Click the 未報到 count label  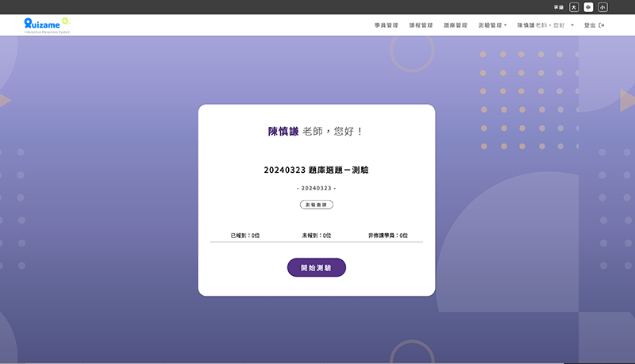(316, 236)
